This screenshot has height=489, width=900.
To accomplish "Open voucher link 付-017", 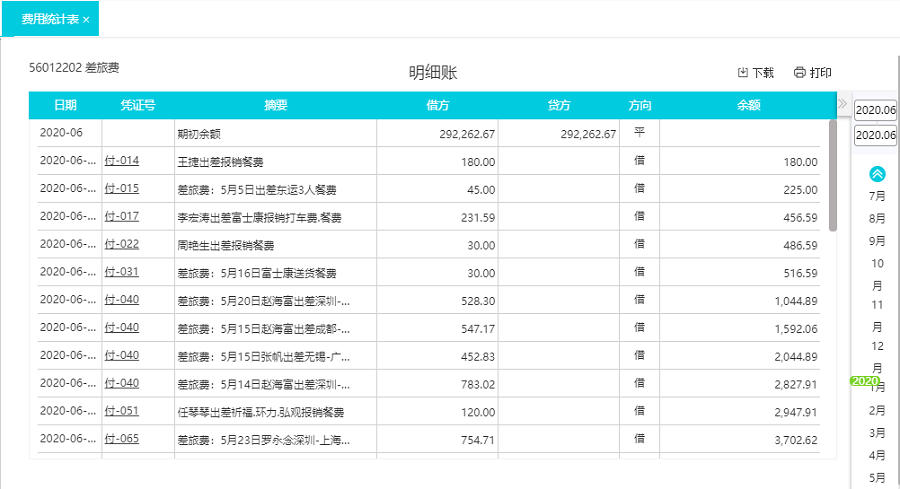I will click(123, 217).
